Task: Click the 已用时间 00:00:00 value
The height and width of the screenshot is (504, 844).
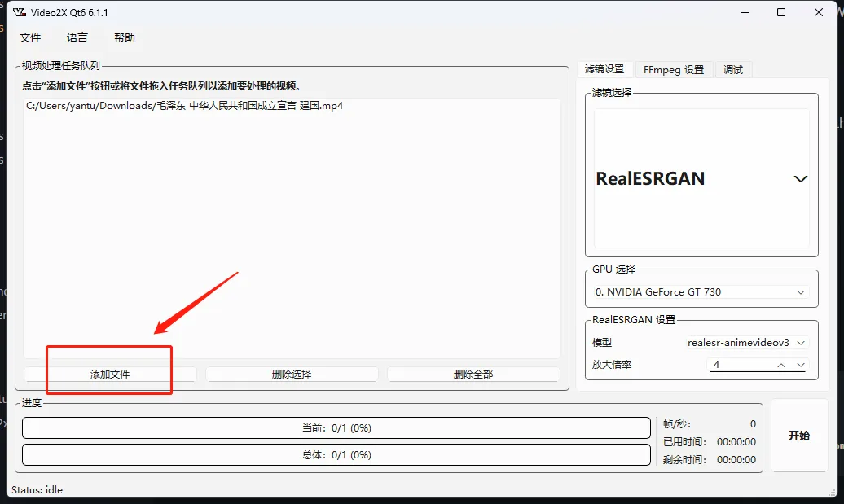Action: [736, 441]
